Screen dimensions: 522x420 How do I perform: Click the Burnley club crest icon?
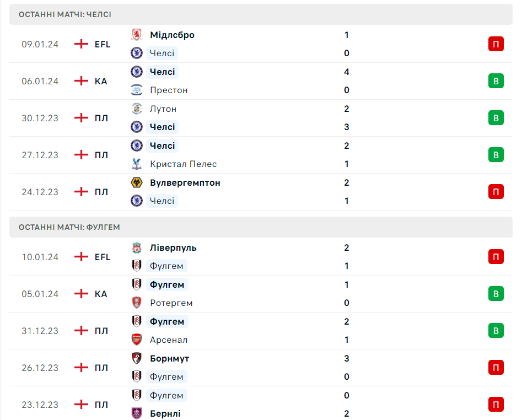pos(137,413)
